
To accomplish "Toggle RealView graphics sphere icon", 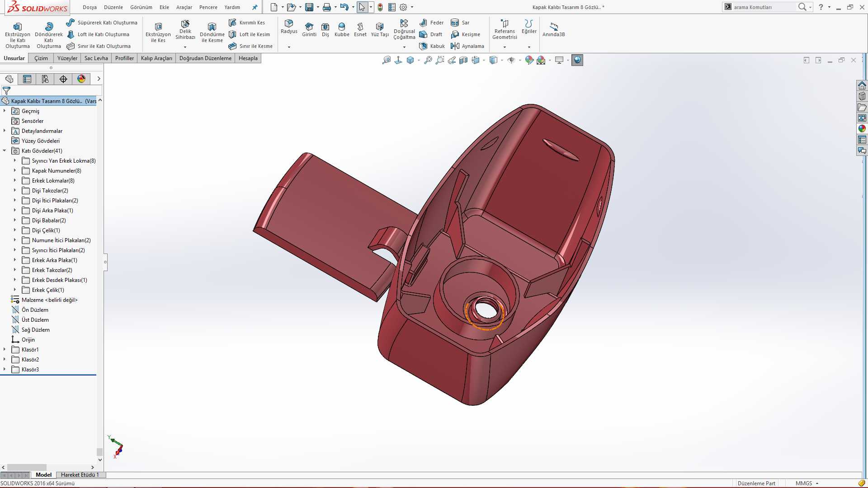I will click(x=577, y=60).
